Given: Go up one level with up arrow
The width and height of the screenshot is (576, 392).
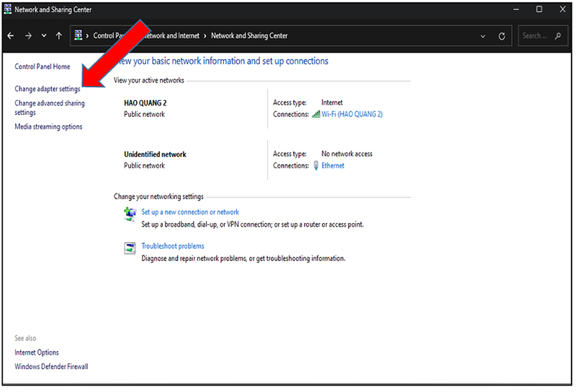Looking at the screenshot, I should [x=59, y=35].
